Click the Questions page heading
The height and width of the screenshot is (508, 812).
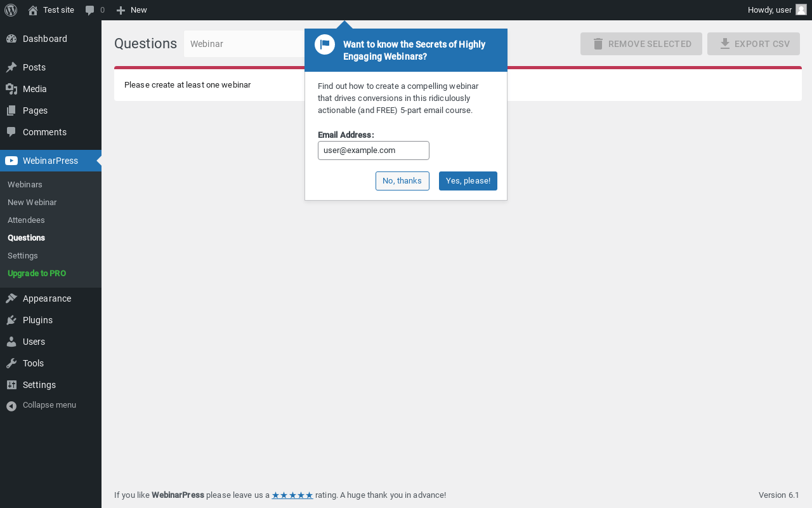coord(145,44)
